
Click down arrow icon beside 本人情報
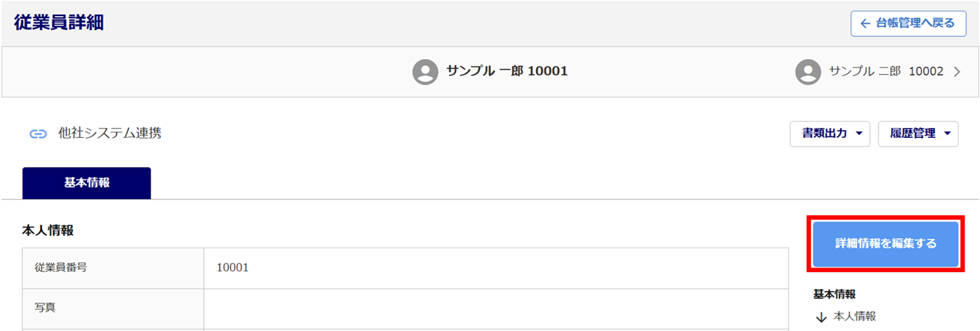[x=821, y=316]
